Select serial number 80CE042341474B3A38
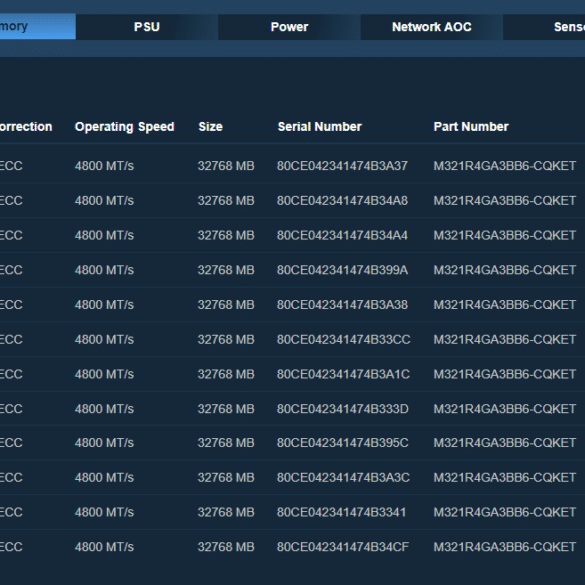 (x=342, y=305)
